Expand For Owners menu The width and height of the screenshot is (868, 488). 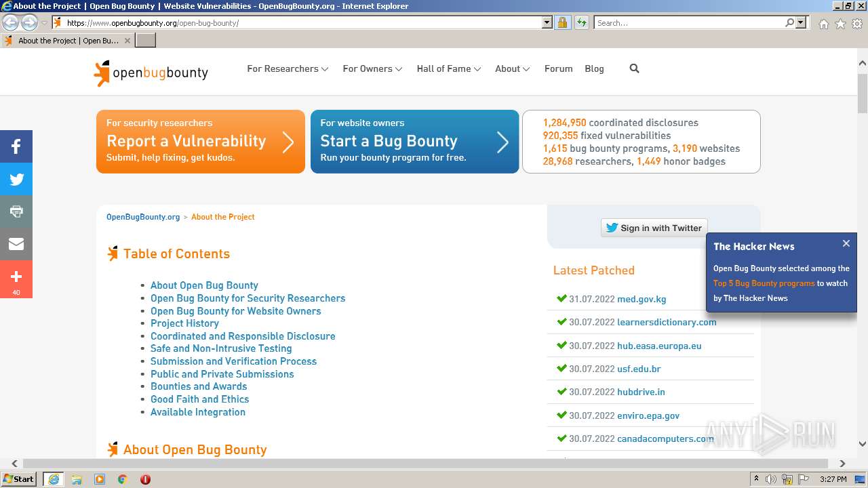(372, 68)
